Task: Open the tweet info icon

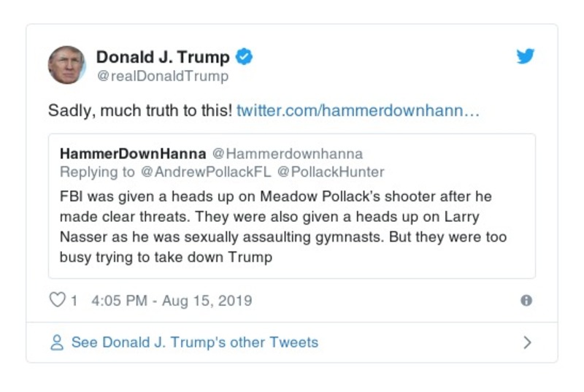Action: pyautogui.click(x=526, y=301)
